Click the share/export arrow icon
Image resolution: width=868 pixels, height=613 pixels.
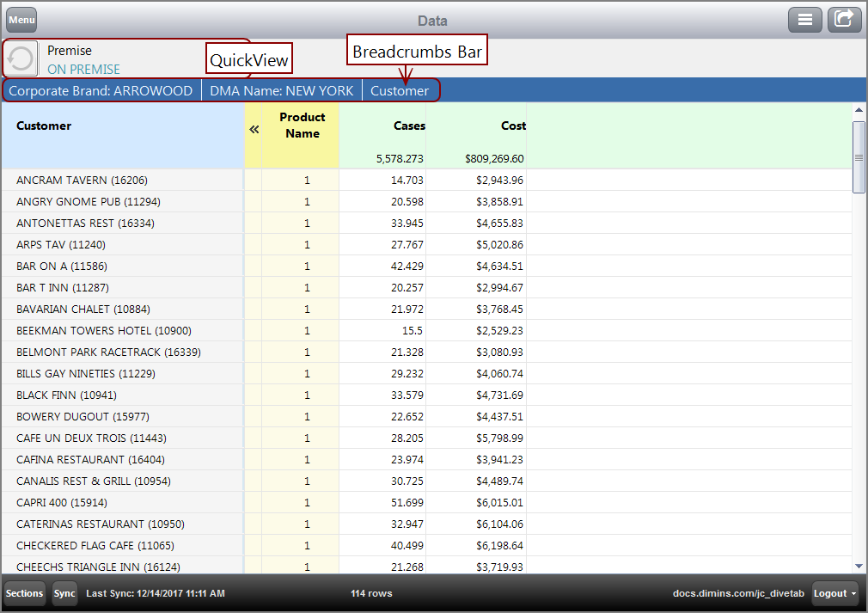844,20
